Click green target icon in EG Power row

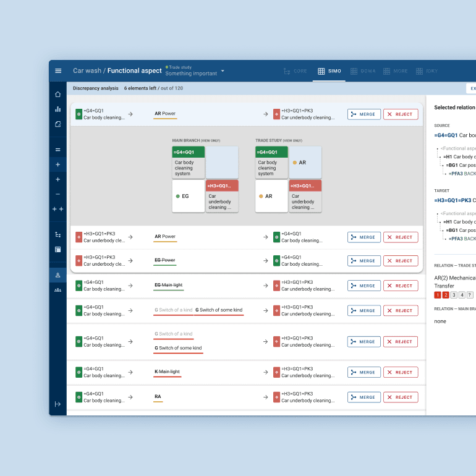pyautogui.click(x=276, y=261)
